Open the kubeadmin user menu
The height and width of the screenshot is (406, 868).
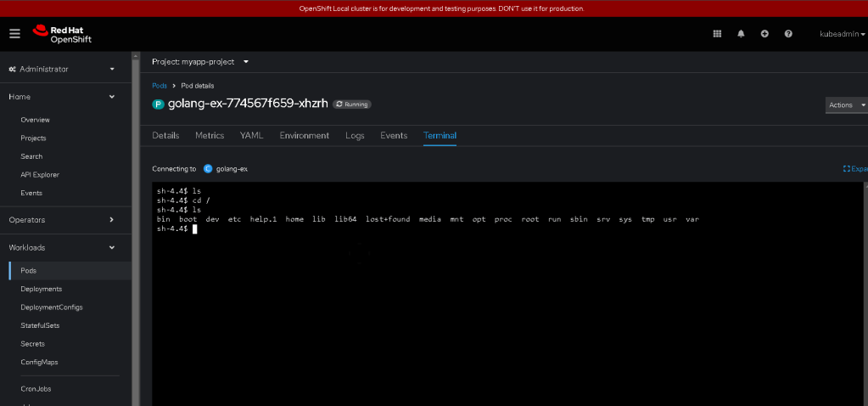pyautogui.click(x=843, y=34)
